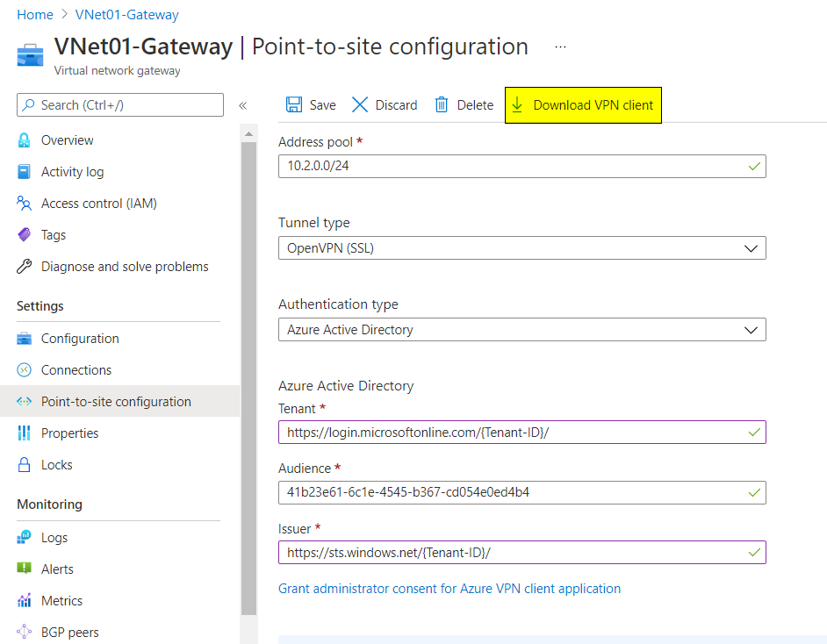Viewport: 827px width, 644px height.
Task: Click the Save disk icon
Action: [294, 105]
